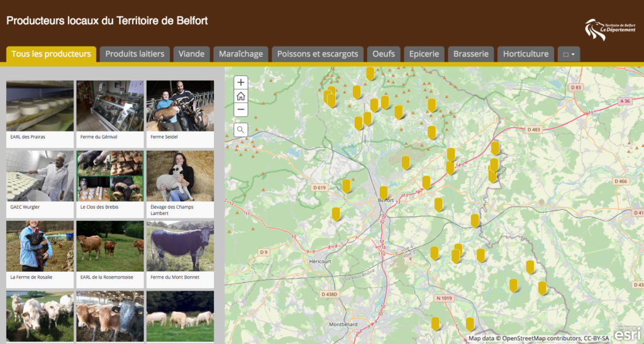Switch to the Brasserie tab

[470, 54]
